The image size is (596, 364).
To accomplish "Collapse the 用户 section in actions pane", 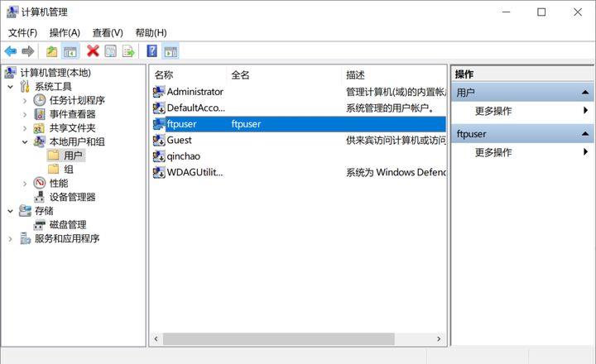I will [585, 93].
